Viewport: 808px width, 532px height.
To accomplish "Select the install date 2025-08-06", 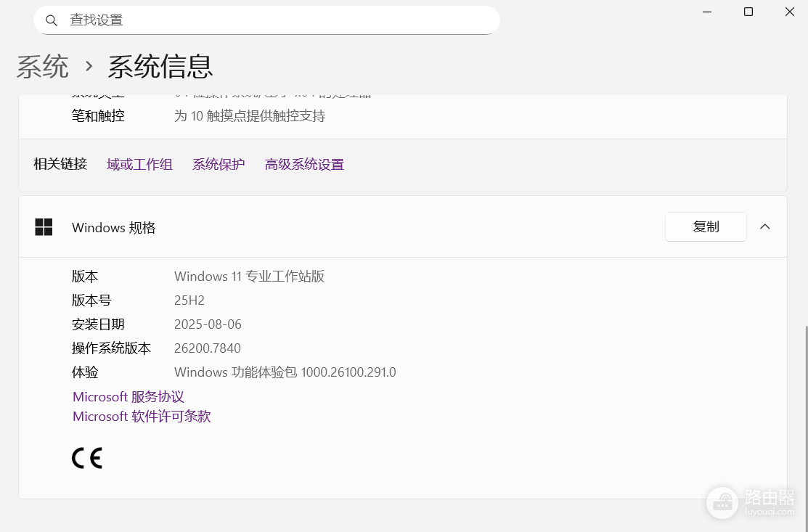I will click(x=208, y=324).
